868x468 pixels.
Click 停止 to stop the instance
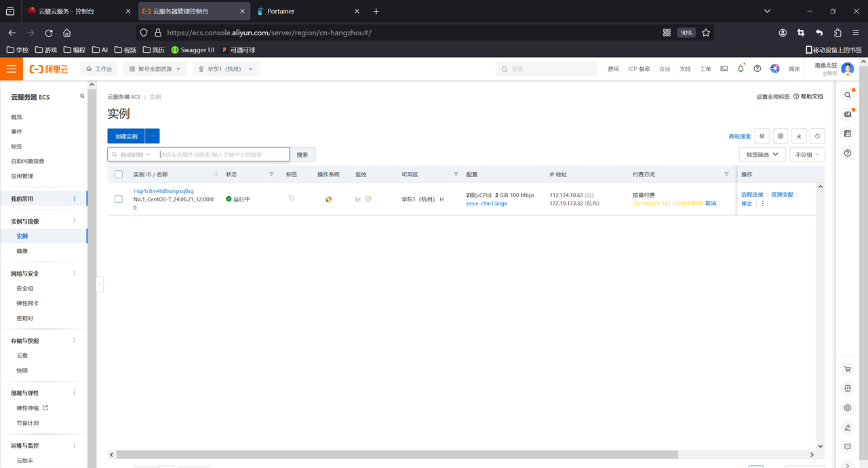tap(747, 203)
